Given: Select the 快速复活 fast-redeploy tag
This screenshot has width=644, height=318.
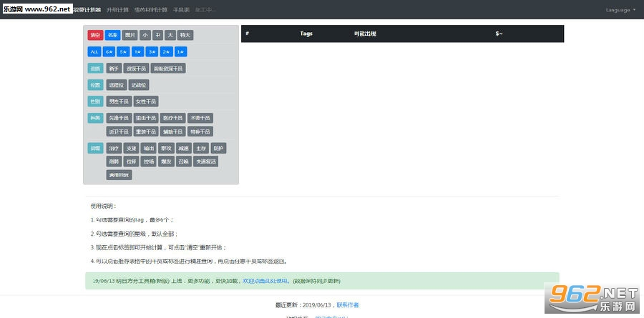Looking at the screenshot, I should 205,162.
